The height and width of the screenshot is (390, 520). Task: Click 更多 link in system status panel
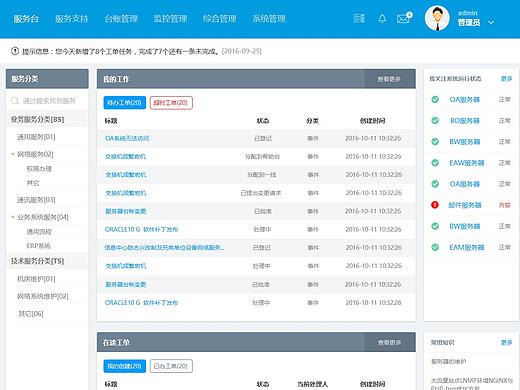point(507,79)
